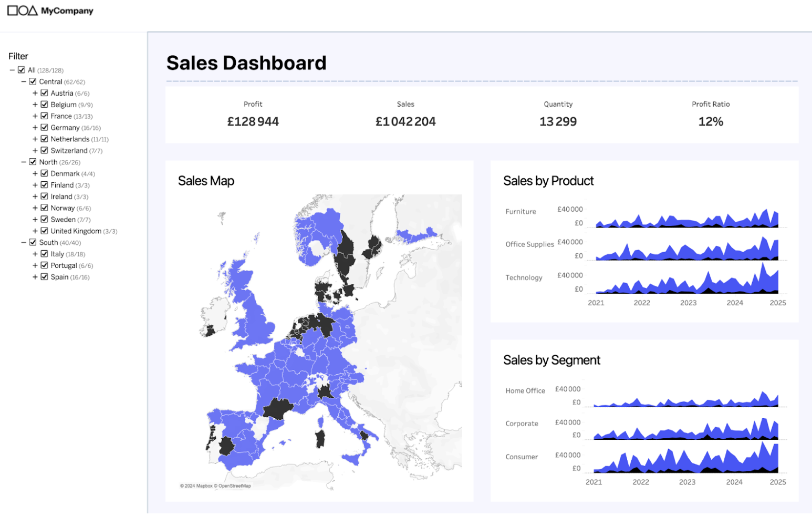This screenshot has width=812, height=516.
Task: Select the Netherlands label in filter
Action: click(x=70, y=139)
